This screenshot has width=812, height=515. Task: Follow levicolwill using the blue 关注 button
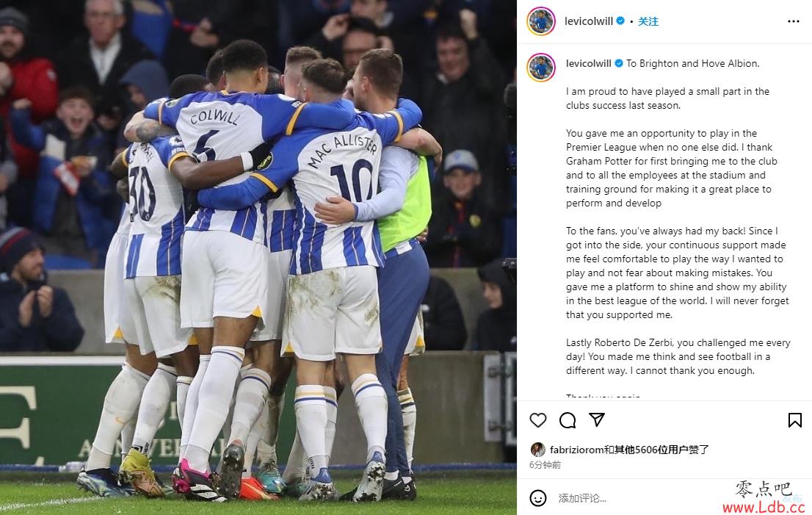click(648, 21)
